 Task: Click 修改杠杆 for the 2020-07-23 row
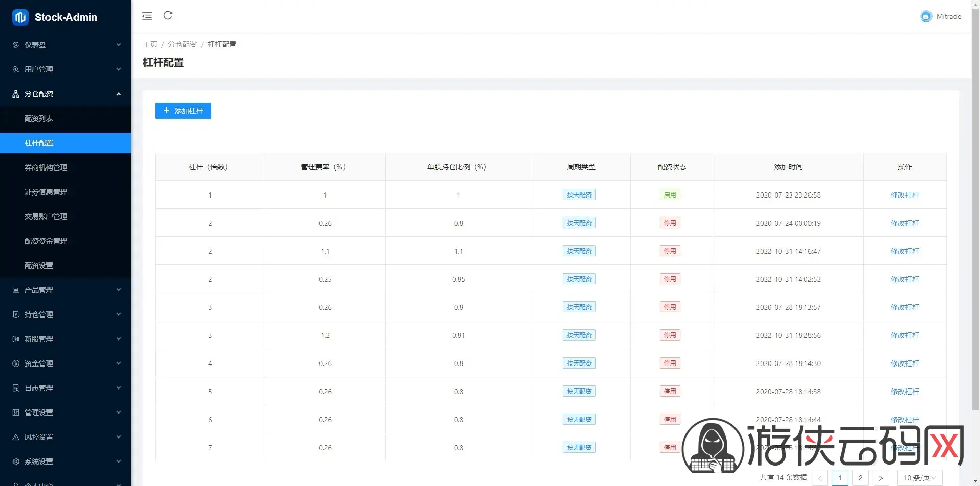[904, 195]
